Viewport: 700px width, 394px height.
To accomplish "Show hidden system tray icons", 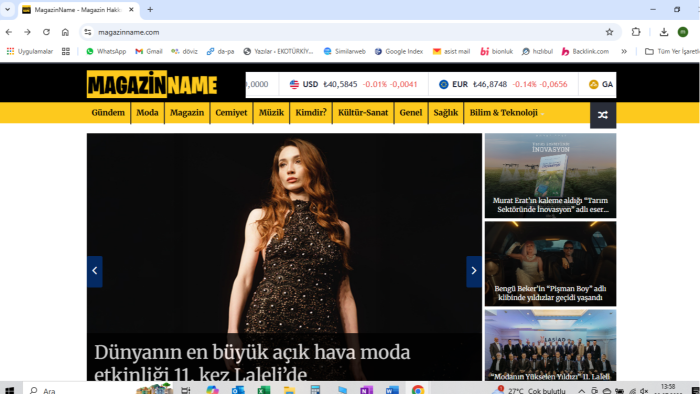I will pyautogui.click(x=582, y=390).
